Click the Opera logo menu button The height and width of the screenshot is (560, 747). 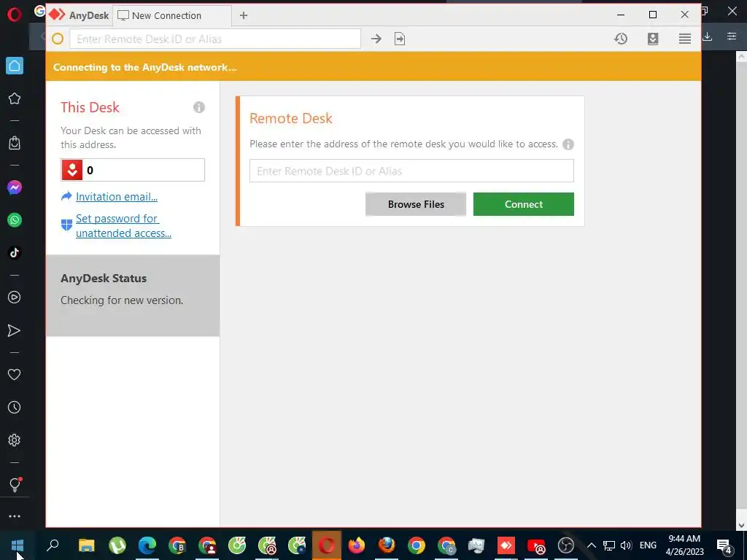point(15,15)
